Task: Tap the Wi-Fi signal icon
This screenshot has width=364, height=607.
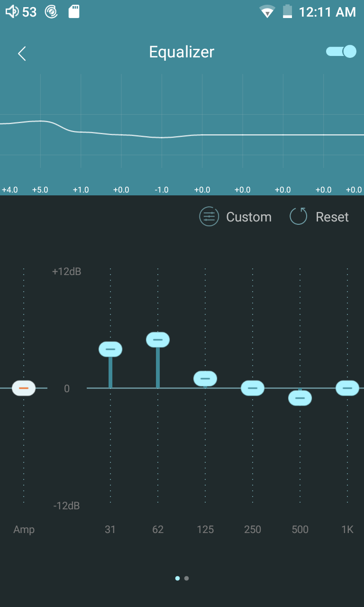Action: [x=267, y=12]
